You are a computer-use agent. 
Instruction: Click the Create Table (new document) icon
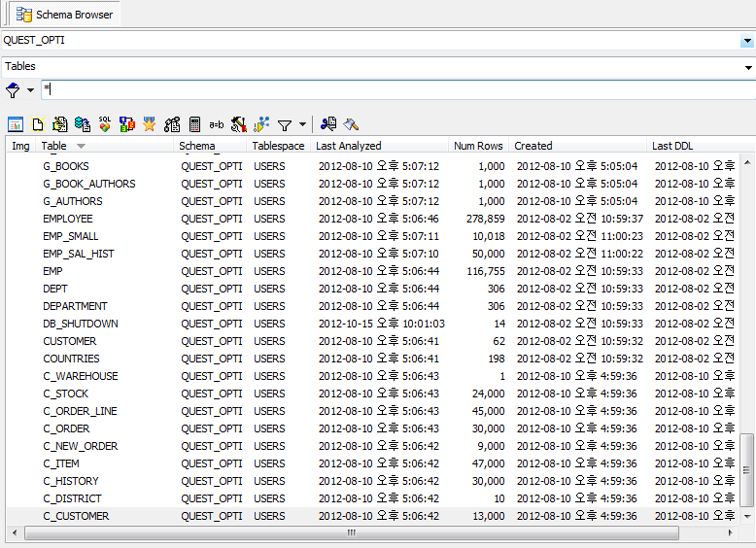[38, 124]
